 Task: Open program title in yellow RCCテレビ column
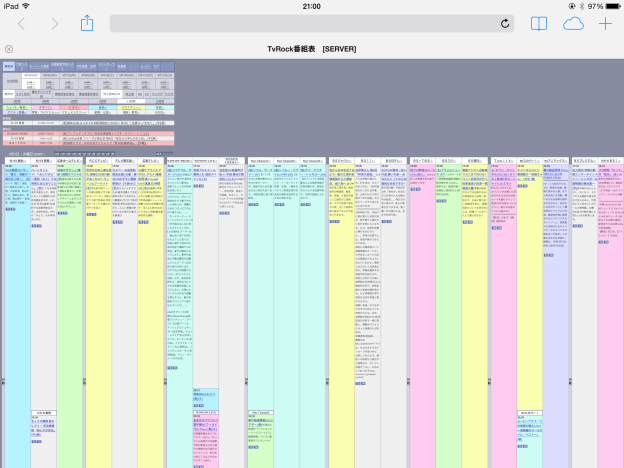[99, 177]
